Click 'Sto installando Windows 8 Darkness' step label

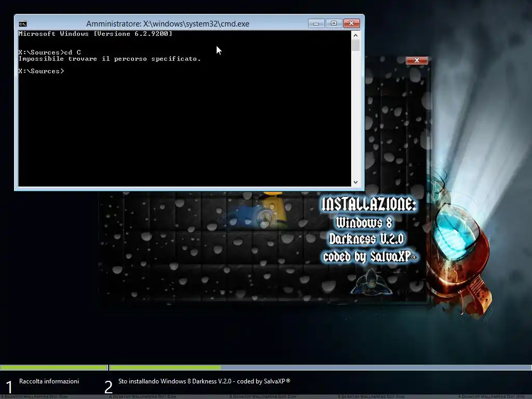click(x=204, y=381)
